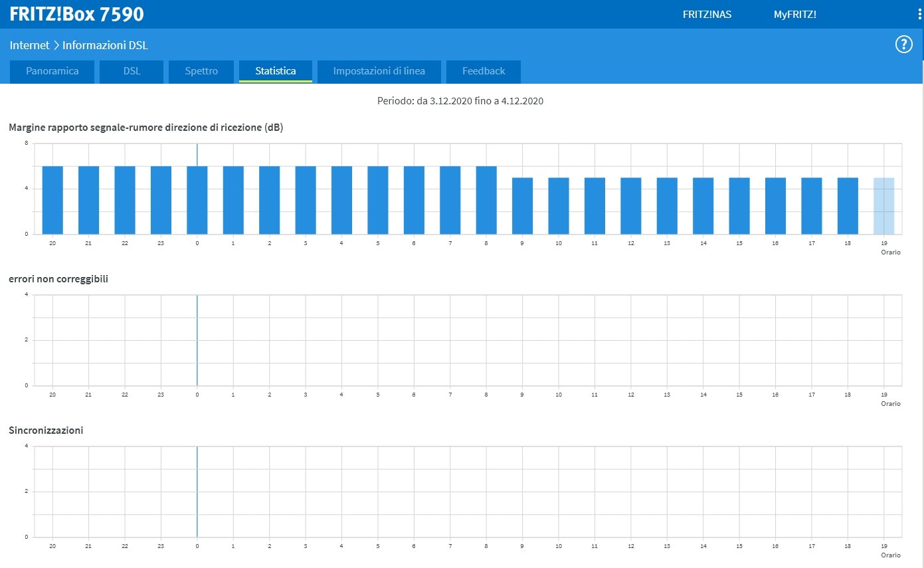Image resolution: width=924 pixels, height=568 pixels.
Task: Click the signal-noise bar at hour 20
Action: coord(52,200)
